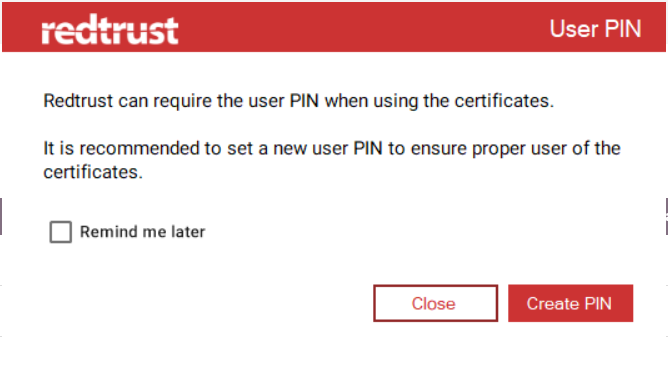Viewport: 668px width, 373px height.
Task: Click the redtrust logo in header
Action: click(109, 29)
